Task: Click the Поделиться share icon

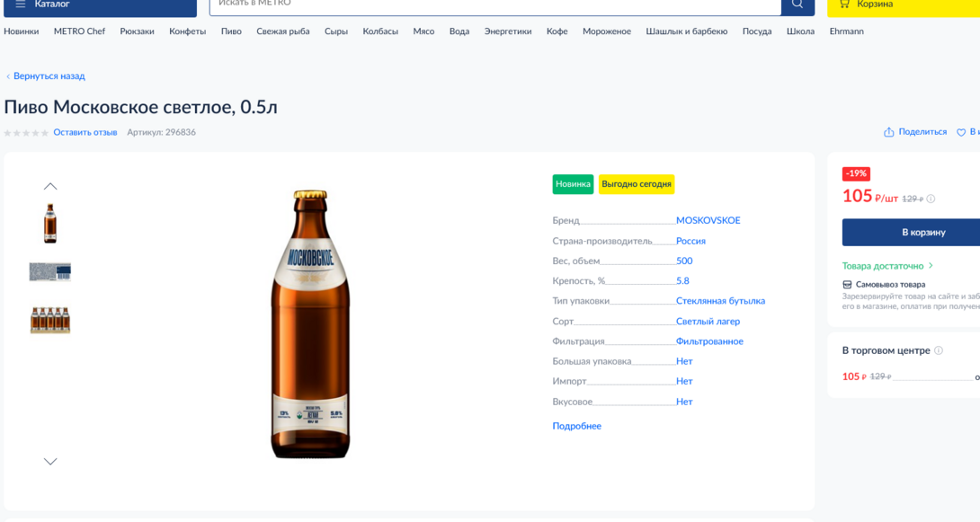Action: [x=888, y=132]
